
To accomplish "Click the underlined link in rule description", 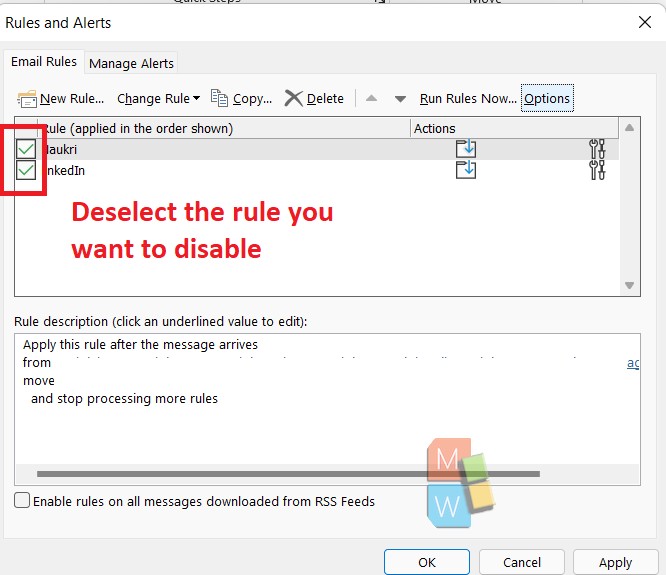I will pyautogui.click(x=633, y=363).
